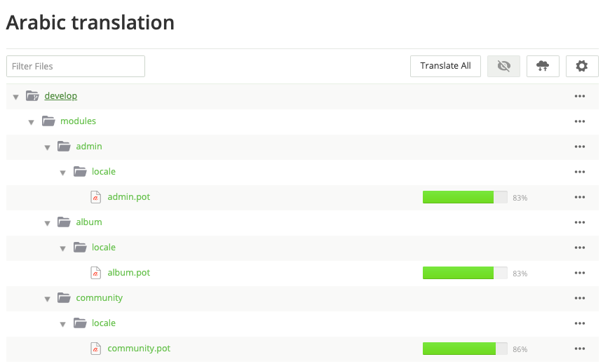Collapse the admin folder arrow
Image resolution: width=603 pixels, height=364 pixels.
[x=47, y=147]
